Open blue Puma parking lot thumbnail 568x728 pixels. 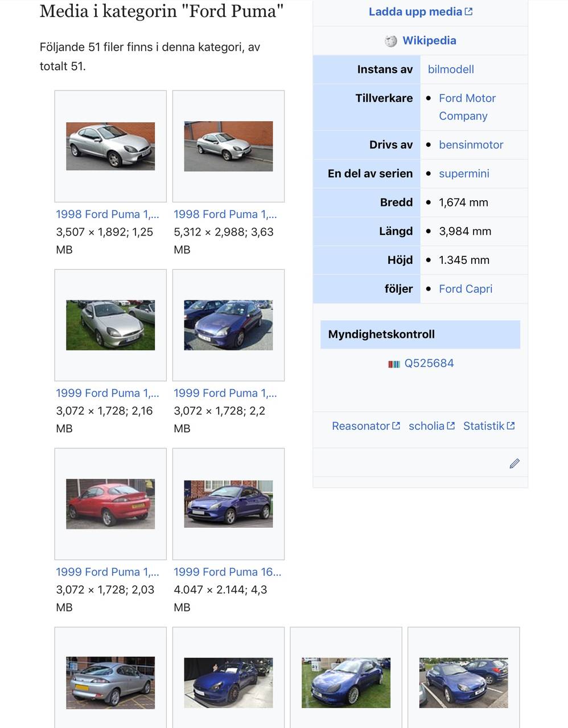(463, 682)
